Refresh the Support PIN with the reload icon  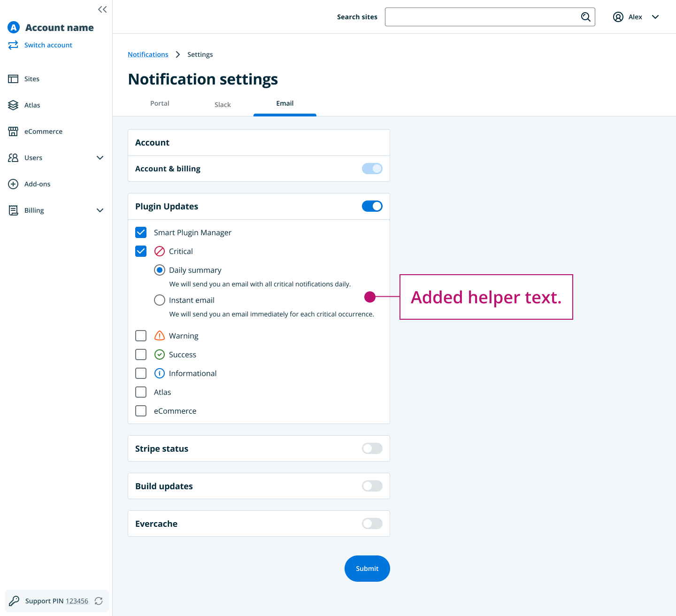(99, 601)
